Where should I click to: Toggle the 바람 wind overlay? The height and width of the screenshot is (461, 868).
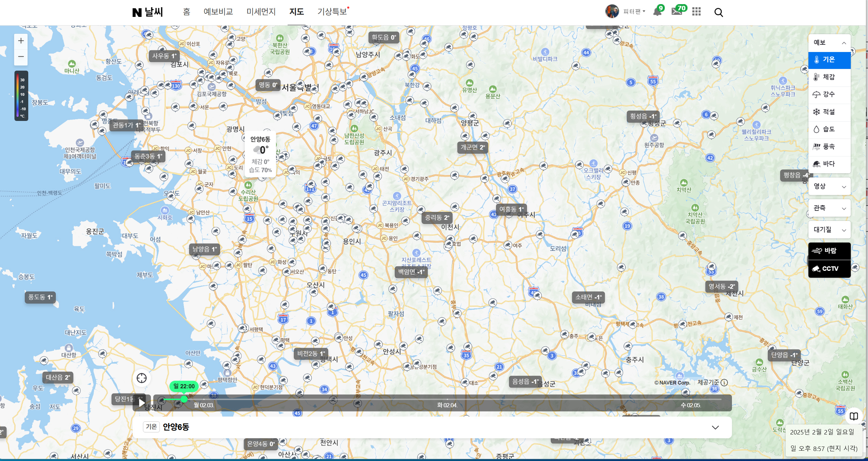tap(829, 251)
